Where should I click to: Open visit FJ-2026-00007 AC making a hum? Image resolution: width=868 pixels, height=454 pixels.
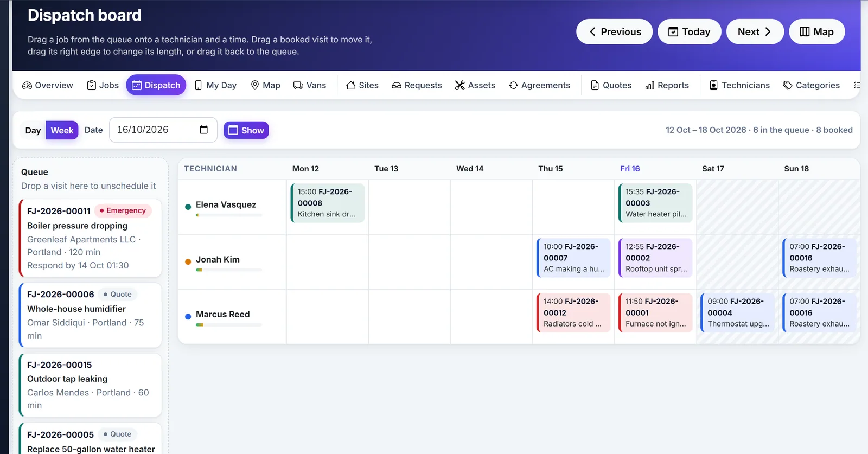pos(573,258)
